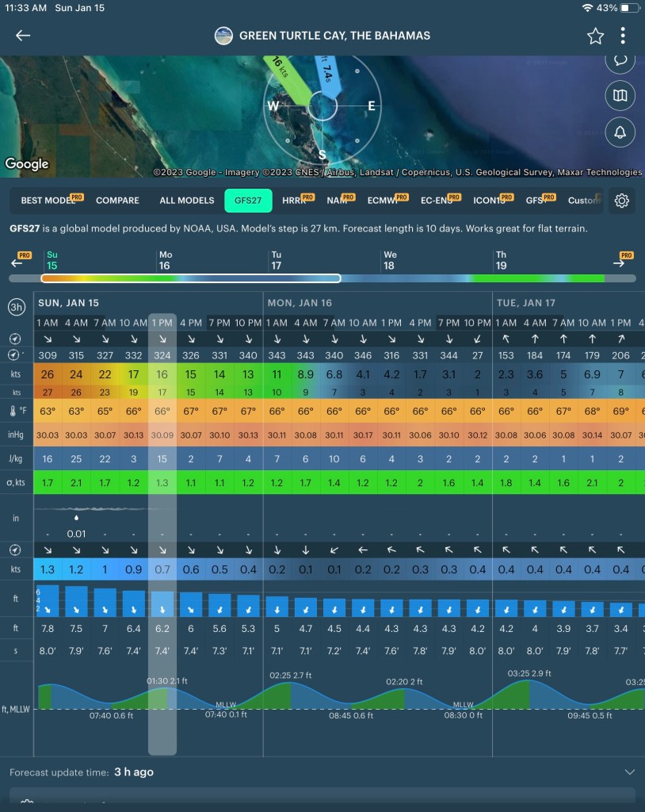
Task: Tap the notification bell icon
Action: [620, 132]
